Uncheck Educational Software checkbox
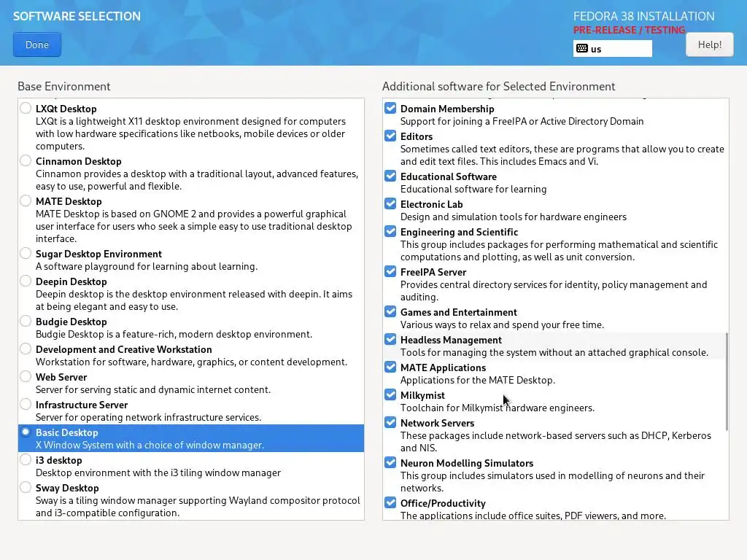The height and width of the screenshot is (560, 747). pyautogui.click(x=390, y=176)
